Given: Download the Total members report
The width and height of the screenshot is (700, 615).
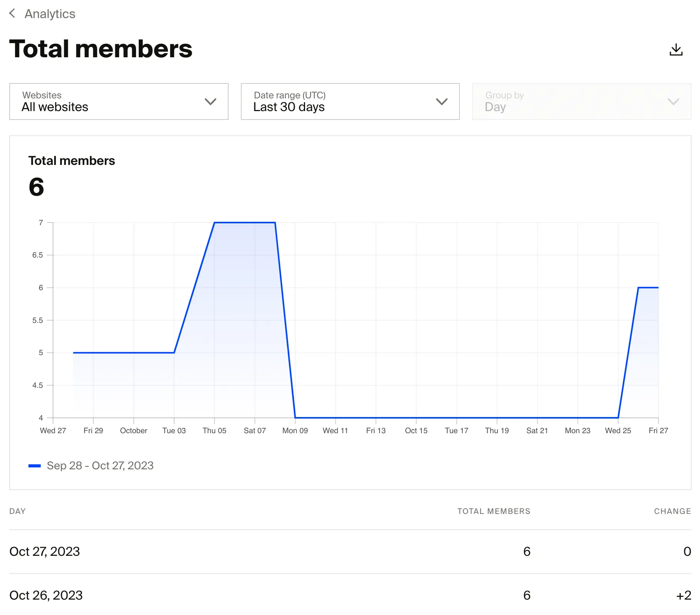Looking at the screenshot, I should pos(676,49).
